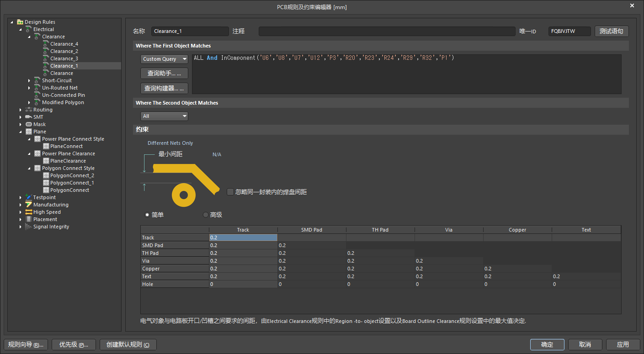
Task: Cancel with the 取消 button
Action: pyautogui.click(x=585, y=344)
